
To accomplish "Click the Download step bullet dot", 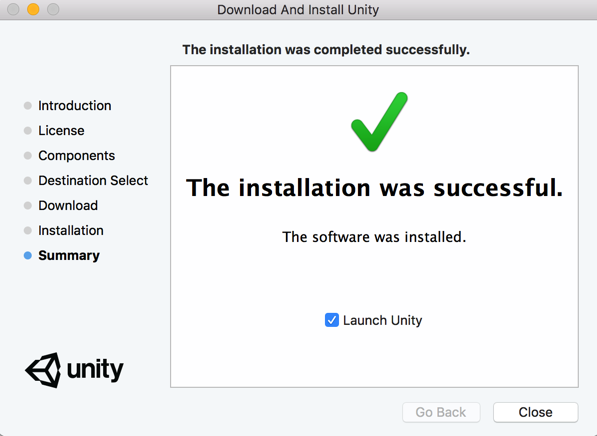I will pyautogui.click(x=27, y=206).
